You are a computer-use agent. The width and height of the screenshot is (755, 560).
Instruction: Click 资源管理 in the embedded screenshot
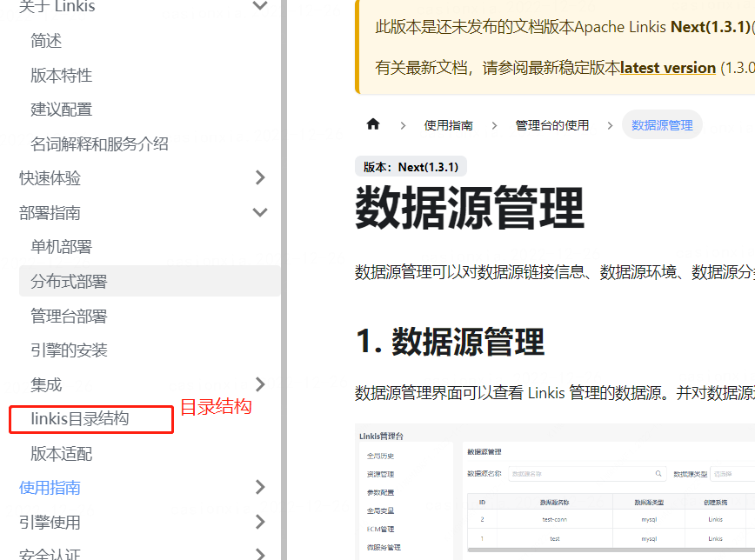coord(380,474)
